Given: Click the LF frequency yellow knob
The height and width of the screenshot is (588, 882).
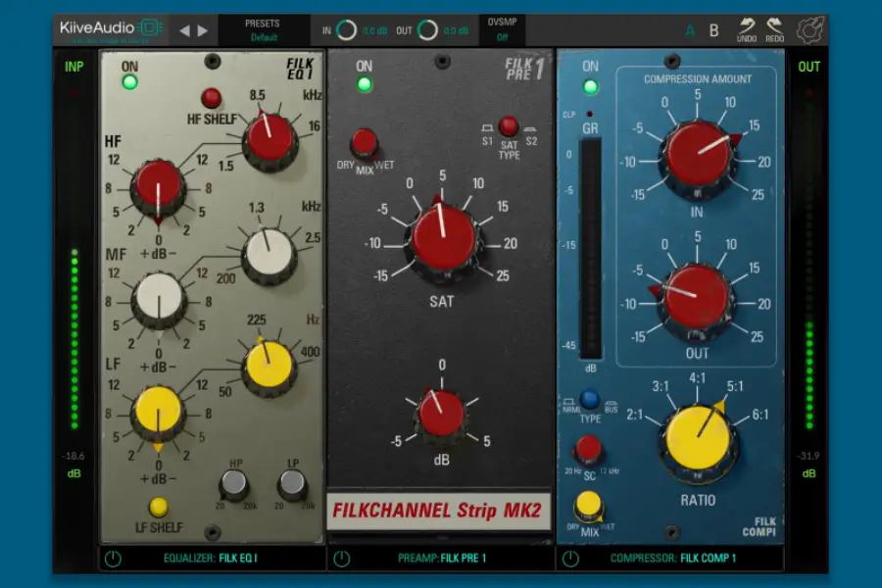Looking at the screenshot, I should [x=269, y=366].
